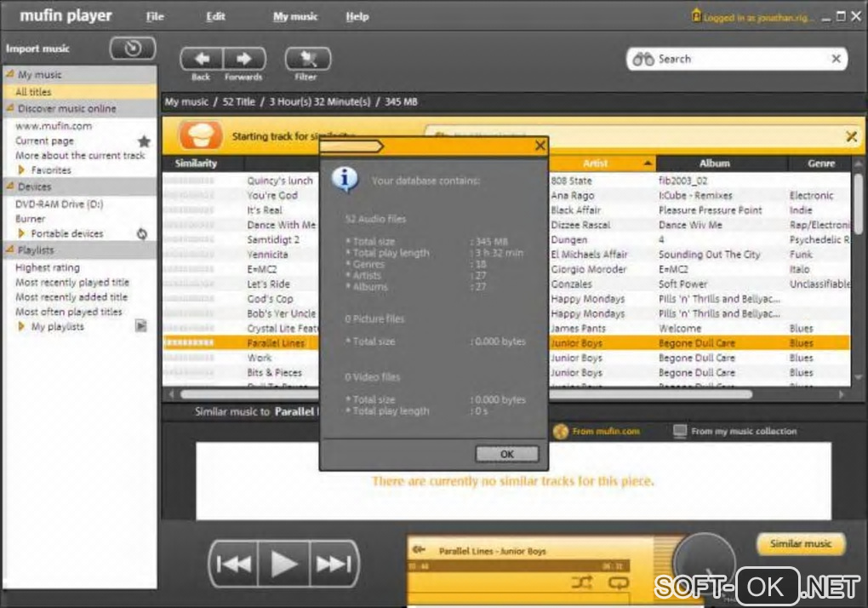
Task: Click the arrow icon beside the Parallel Lines track title
Action: [419, 550]
